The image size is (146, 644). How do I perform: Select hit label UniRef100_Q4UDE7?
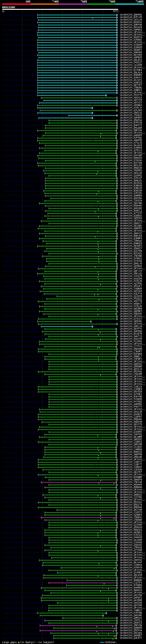[x=131, y=636]
